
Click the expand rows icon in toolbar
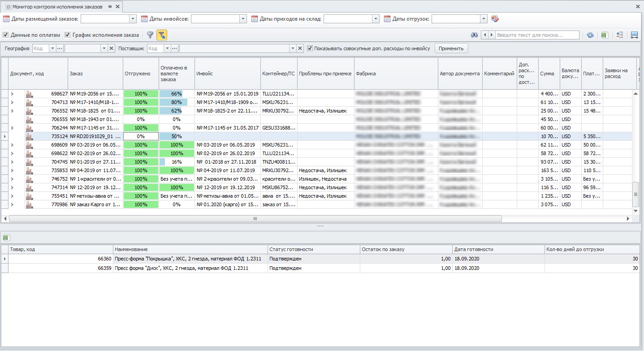620,35
